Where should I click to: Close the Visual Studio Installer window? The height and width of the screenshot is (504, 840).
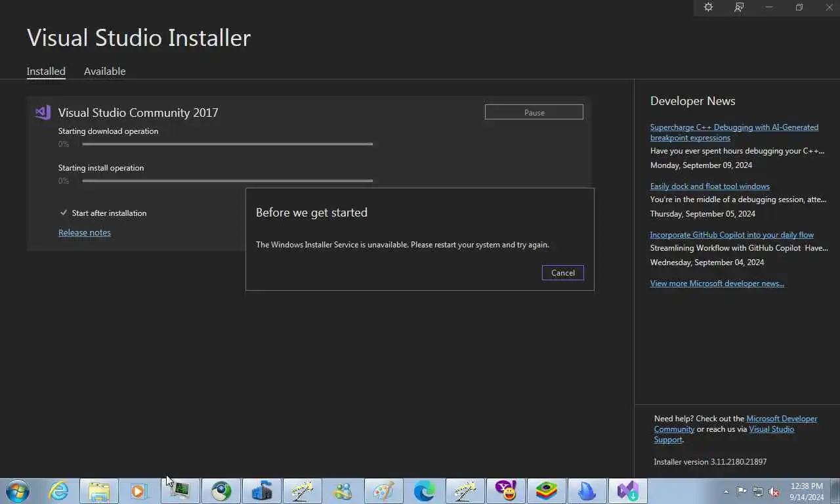coord(829,7)
